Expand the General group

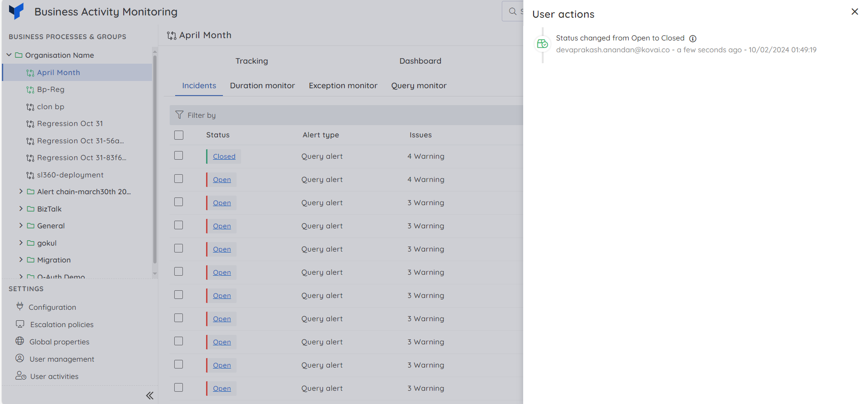21,225
